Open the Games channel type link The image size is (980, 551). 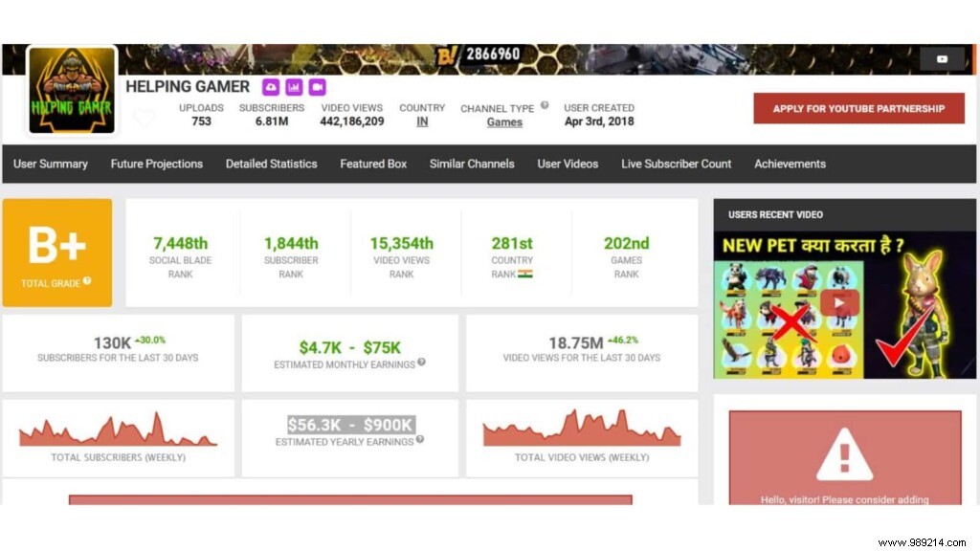coord(503,121)
